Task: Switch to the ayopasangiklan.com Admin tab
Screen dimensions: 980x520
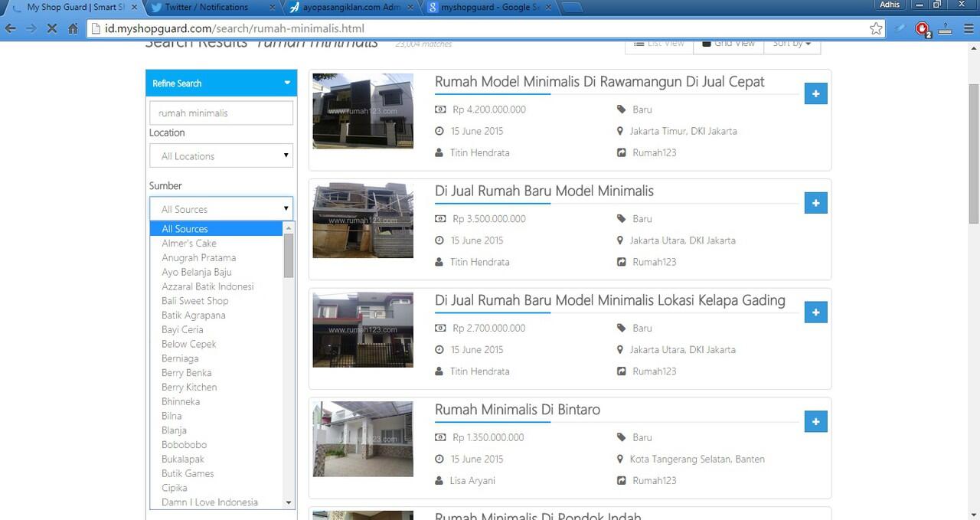Action: point(352,7)
